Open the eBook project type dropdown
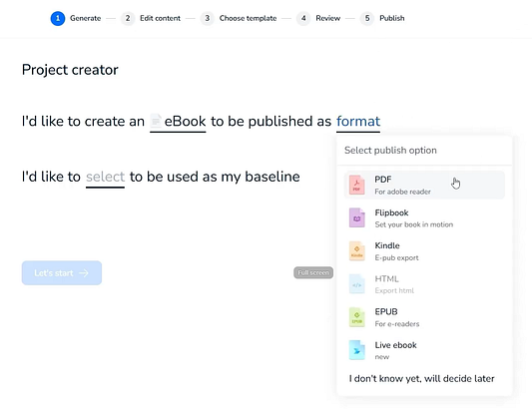 click(x=178, y=122)
